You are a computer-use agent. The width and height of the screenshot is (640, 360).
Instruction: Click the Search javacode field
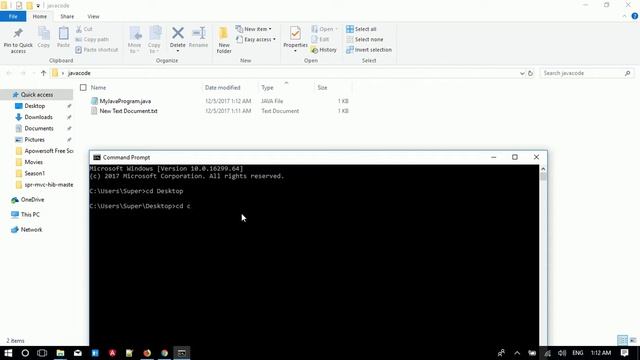pos(587,73)
